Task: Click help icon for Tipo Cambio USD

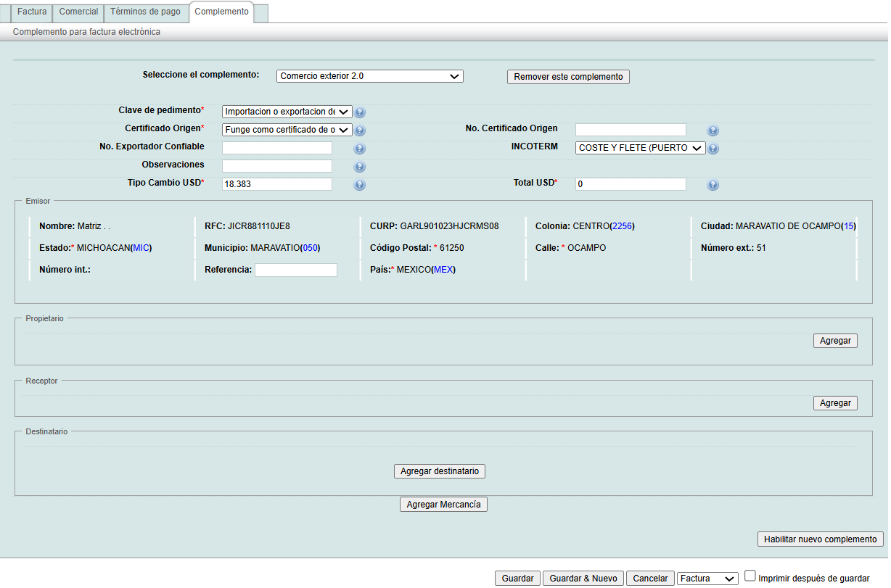Action: [360, 185]
